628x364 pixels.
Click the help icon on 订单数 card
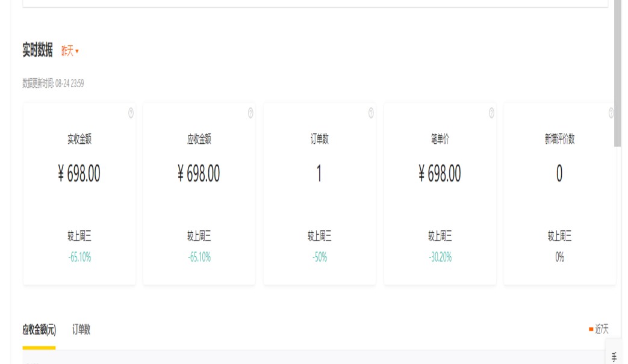[371, 113]
